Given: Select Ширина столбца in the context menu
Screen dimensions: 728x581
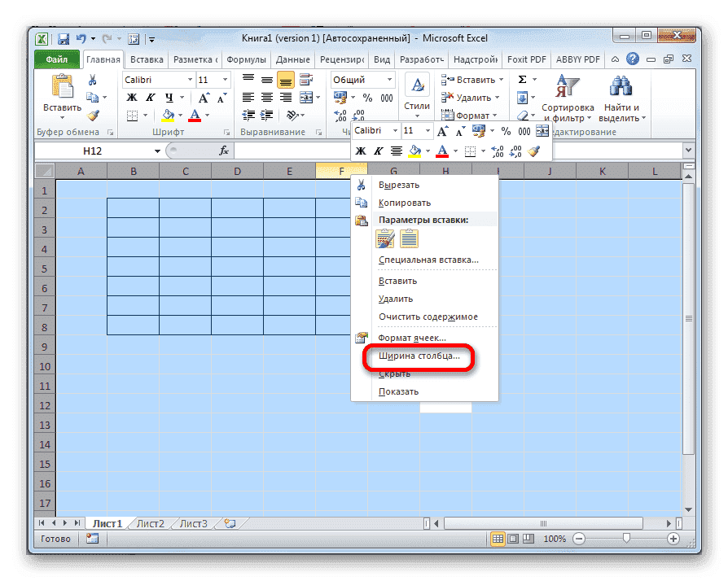Looking at the screenshot, I should click(x=417, y=357).
